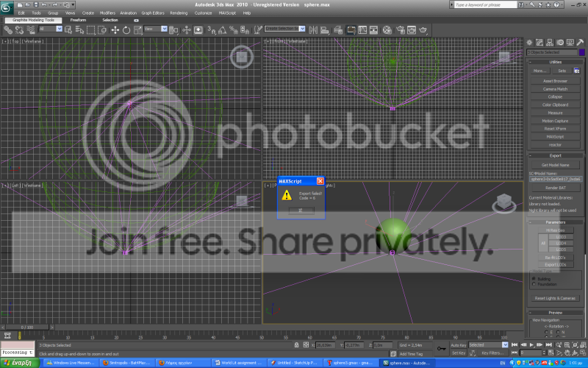
Task: Select the Foundation model type radio
Action: pos(534,284)
